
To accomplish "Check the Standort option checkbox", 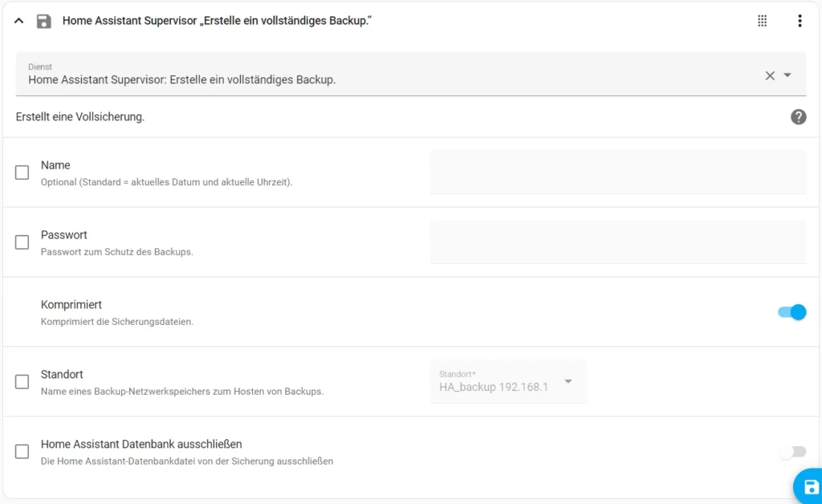I will click(x=22, y=381).
